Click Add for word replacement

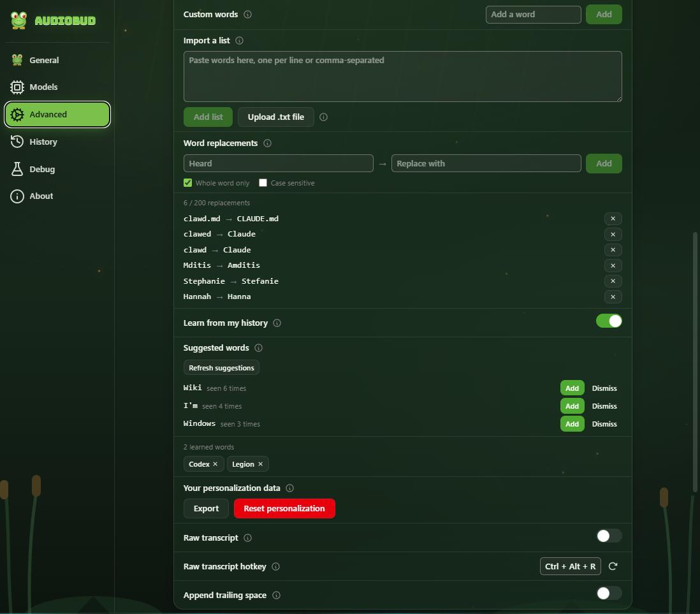[x=604, y=163]
